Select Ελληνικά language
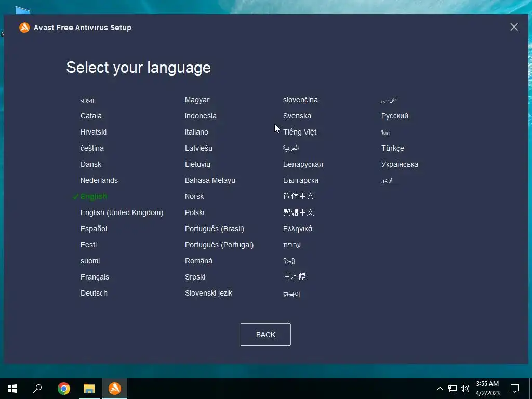532x399 pixels. (298, 229)
